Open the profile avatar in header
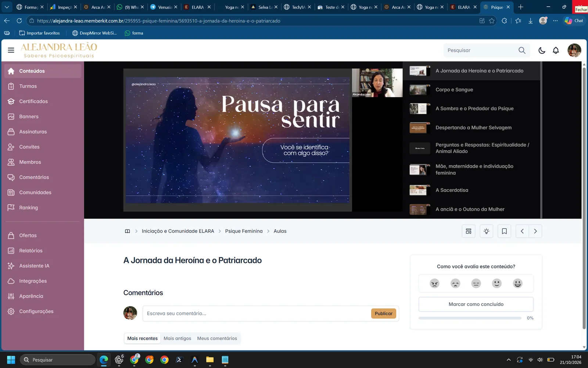588x368 pixels. [x=574, y=50]
